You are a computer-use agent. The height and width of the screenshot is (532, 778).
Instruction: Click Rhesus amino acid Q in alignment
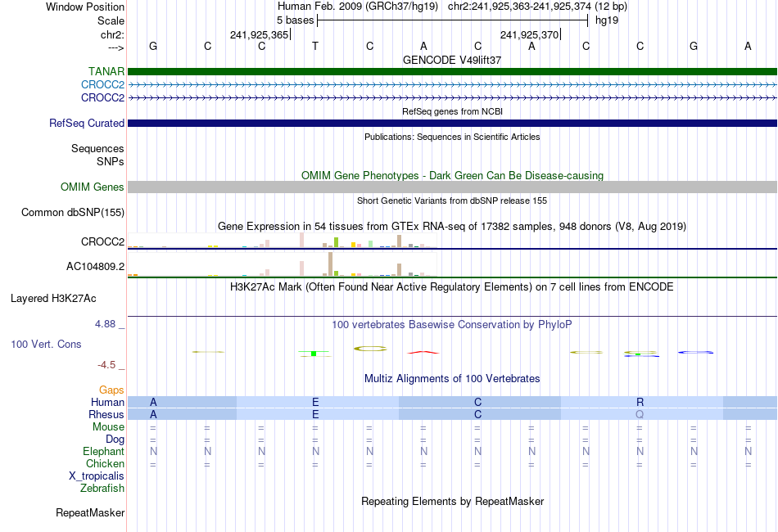click(640, 414)
